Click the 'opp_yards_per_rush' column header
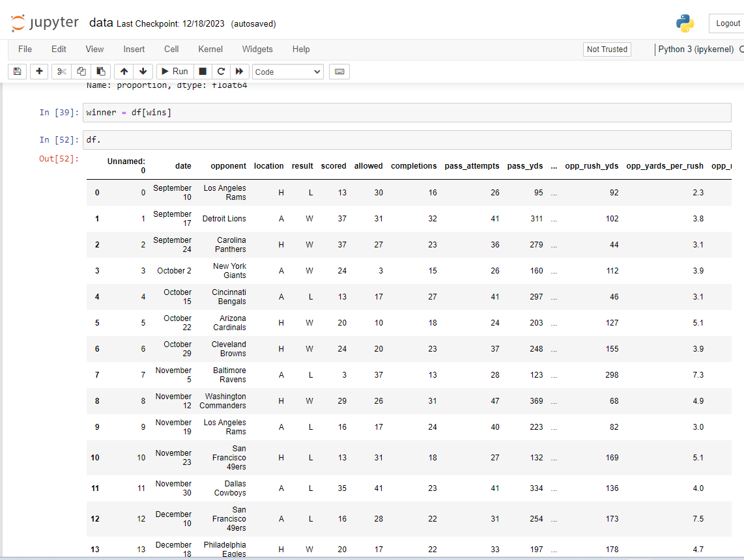This screenshot has height=560, width=744. tap(665, 166)
